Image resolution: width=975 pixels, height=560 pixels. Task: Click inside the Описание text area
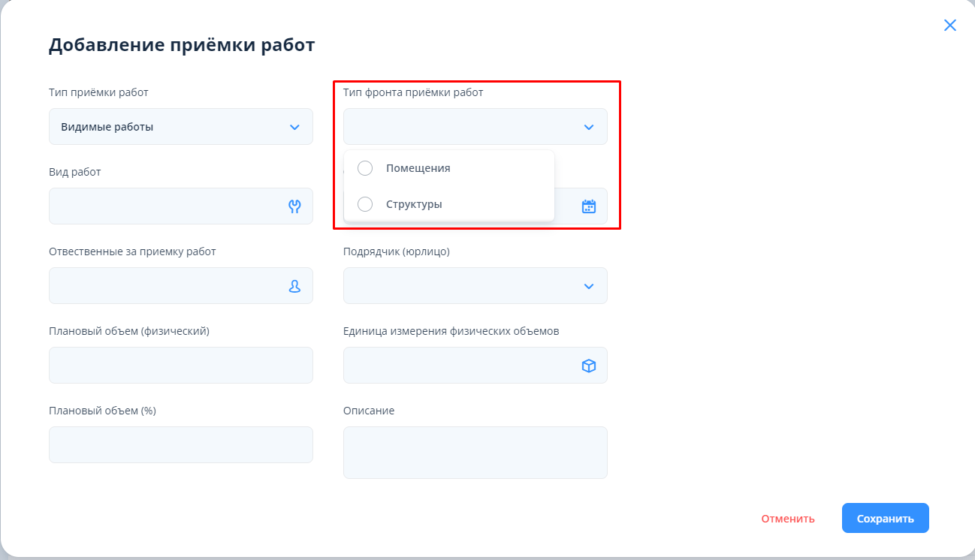point(475,453)
